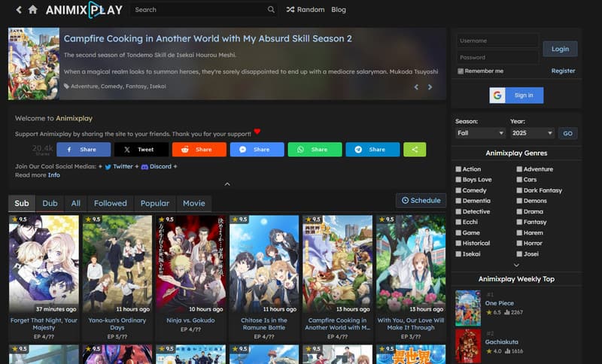
Task: Check the Drama genre box
Action: pyautogui.click(x=519, y=211)
